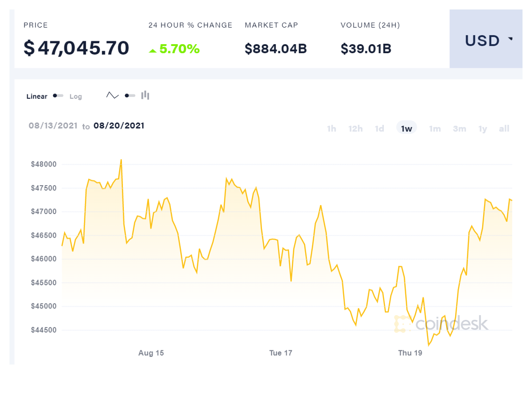Show the 1m time range
The width and height of the screenshot is (532, 393).
pos(435,129)
